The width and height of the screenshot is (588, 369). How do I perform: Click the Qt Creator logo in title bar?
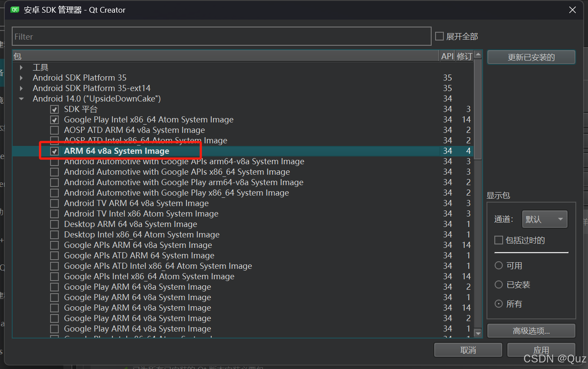click(14, 10)
